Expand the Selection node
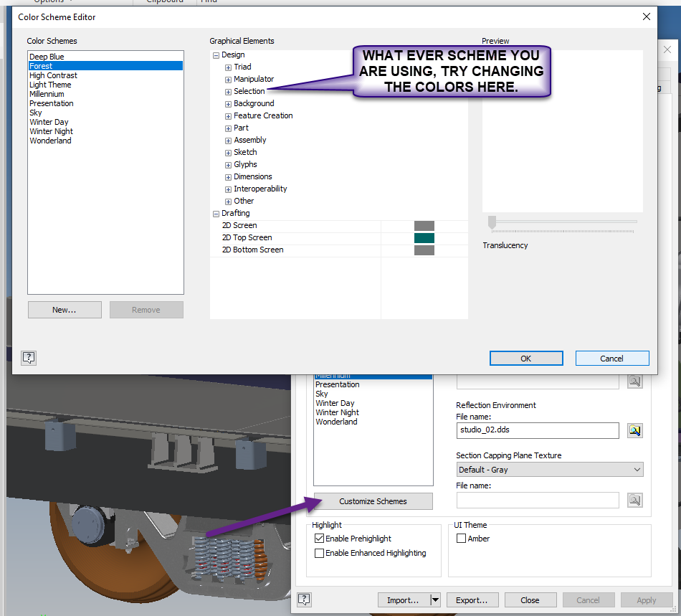The width and height of the screenshot is (681, 616). (228, 92)
